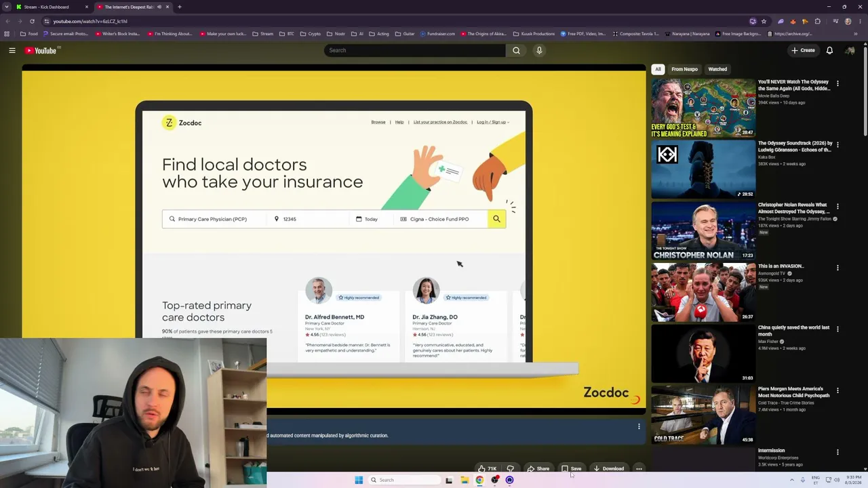Image resolution: width=868 pixels, height=488 pixels.
Task: Open a new browser tab
Action: (179, 7)
